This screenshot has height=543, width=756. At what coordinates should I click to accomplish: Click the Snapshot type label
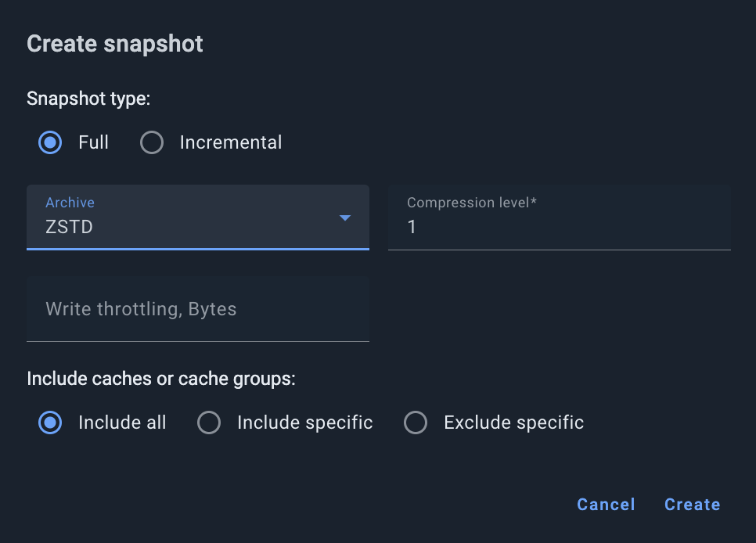tap(88, 99)
